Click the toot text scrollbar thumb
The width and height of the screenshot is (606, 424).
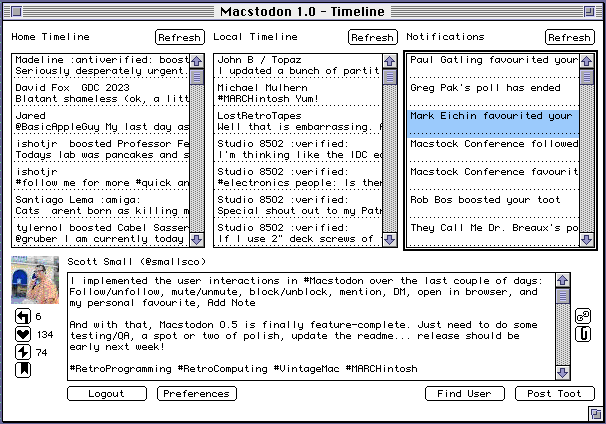[x=562, y=296]
